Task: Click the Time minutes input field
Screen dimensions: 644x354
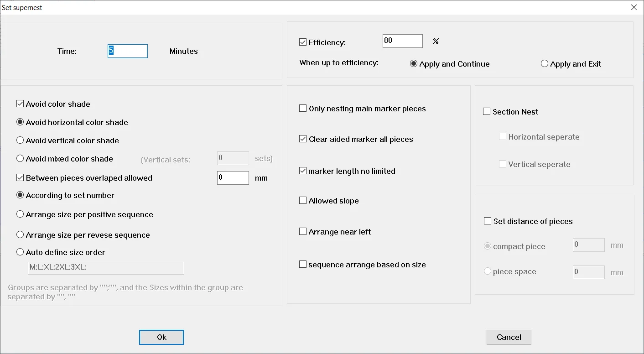Action: (x=127, y=51)
